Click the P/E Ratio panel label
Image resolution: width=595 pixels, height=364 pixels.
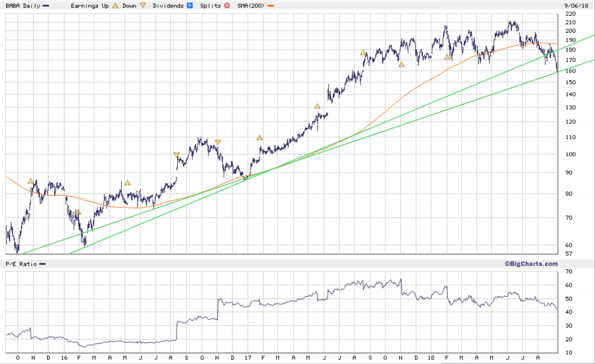point(21,264)
